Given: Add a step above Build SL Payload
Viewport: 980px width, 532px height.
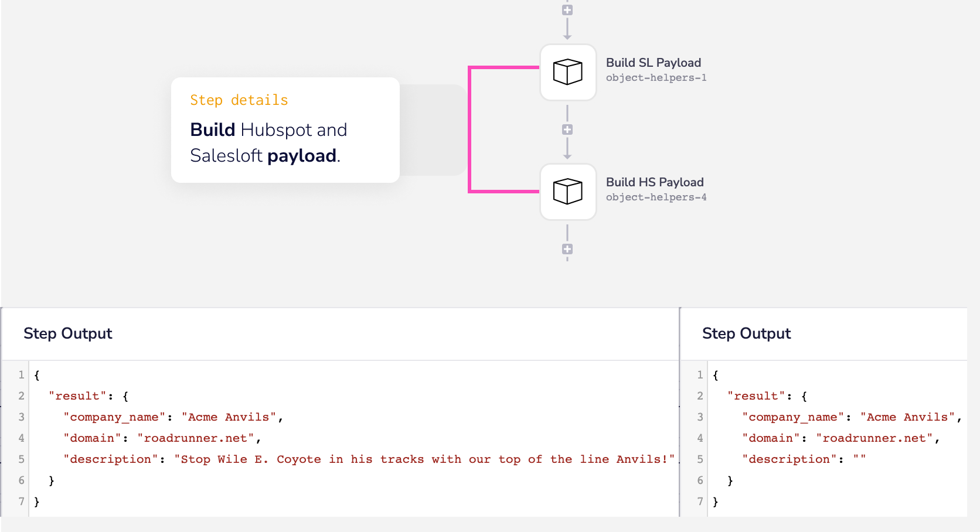Looking at the screenshot, I should point(567,10).
